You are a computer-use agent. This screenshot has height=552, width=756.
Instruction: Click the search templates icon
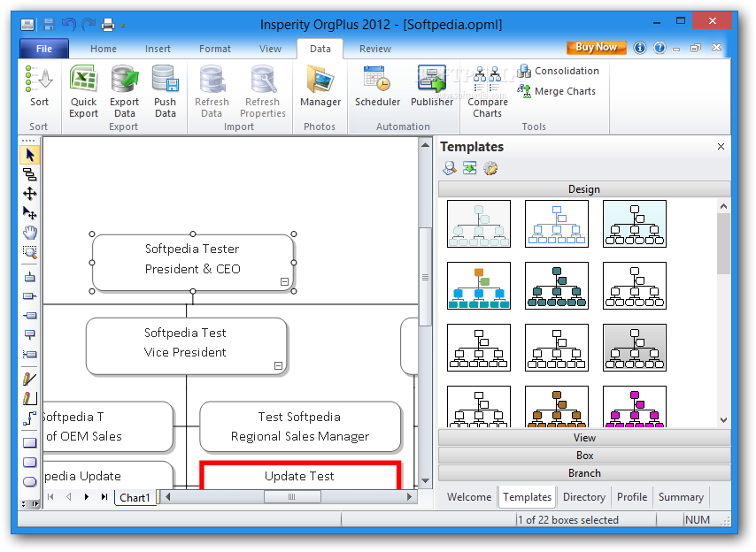pos(450,168)
